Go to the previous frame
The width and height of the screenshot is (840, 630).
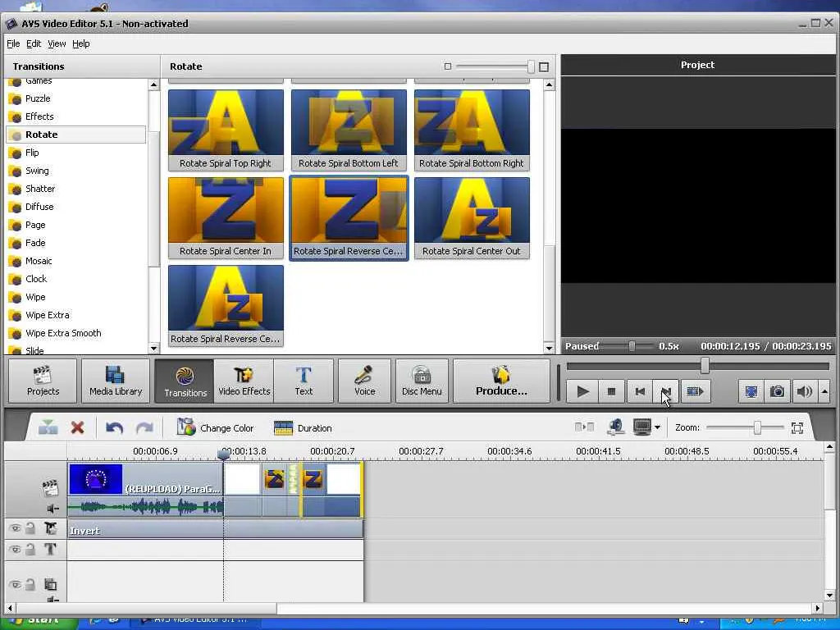click(x=640, y=391)
